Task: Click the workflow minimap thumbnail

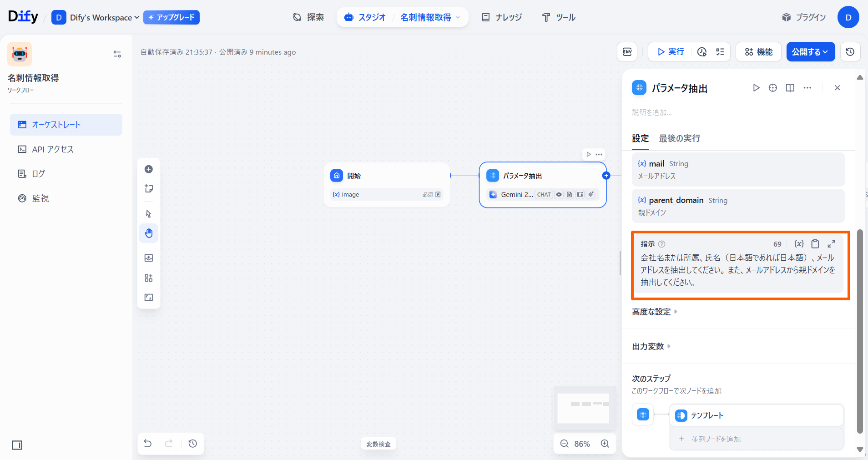Action: pyautogui.click(x=583, y=408)
